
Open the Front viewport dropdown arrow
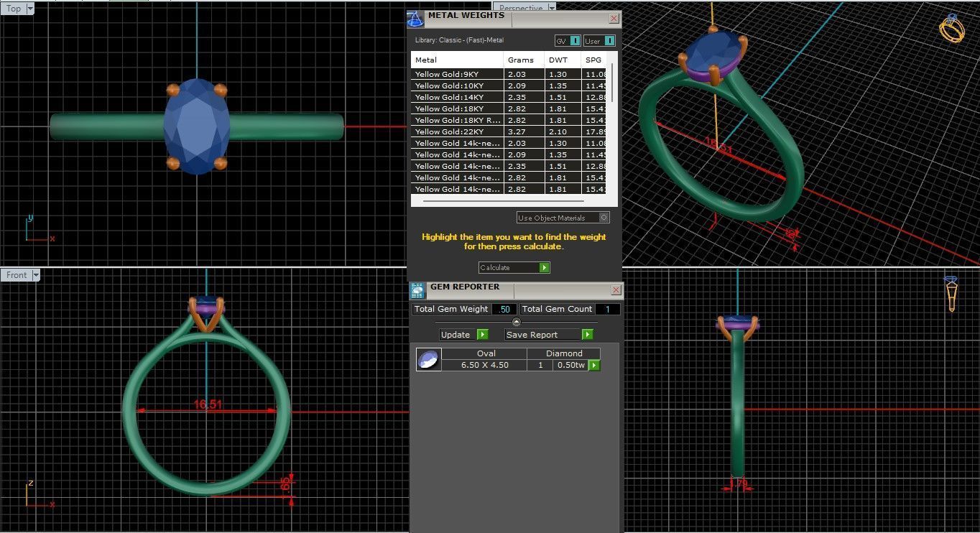click(x=36, y=275)
